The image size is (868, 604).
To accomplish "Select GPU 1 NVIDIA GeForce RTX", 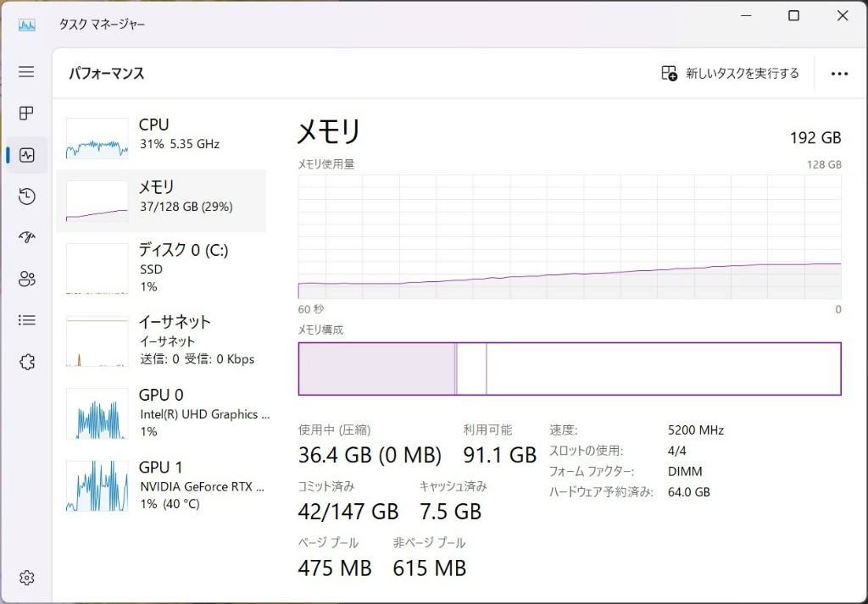I will click(x=161, y=485).
